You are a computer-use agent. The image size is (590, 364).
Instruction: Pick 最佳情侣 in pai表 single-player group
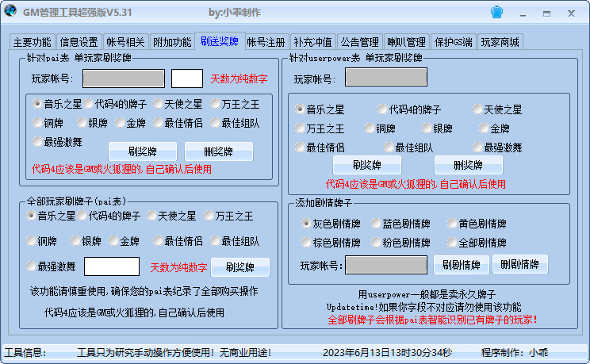tap(178, 123)
